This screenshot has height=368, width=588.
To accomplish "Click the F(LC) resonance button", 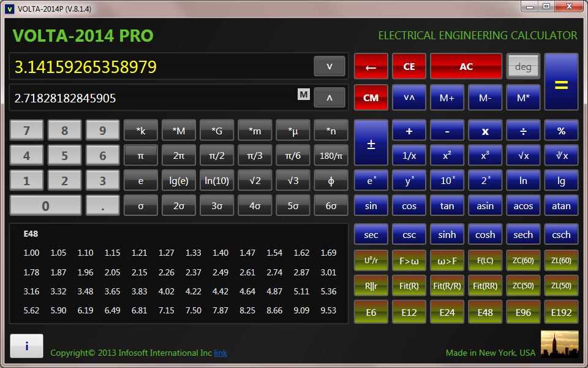I will click(x=485, y=260).
